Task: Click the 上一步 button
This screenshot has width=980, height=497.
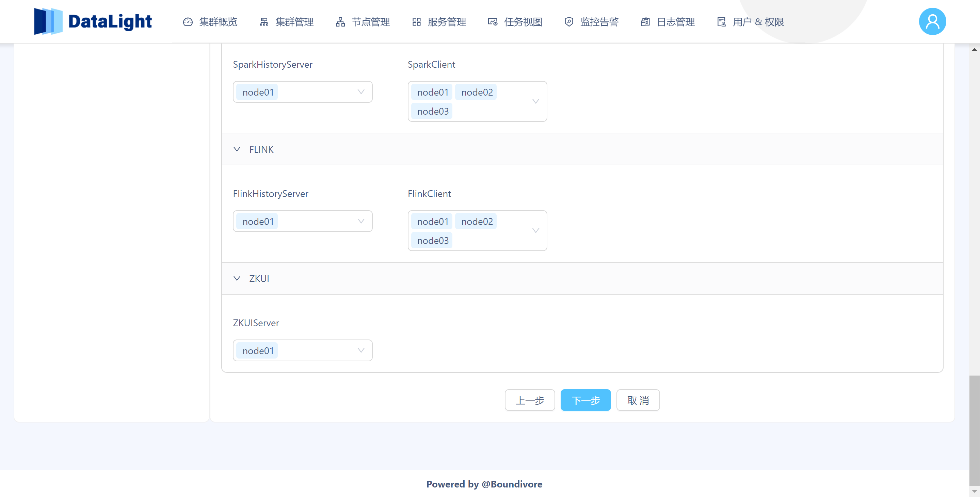Action: [530, 400]
